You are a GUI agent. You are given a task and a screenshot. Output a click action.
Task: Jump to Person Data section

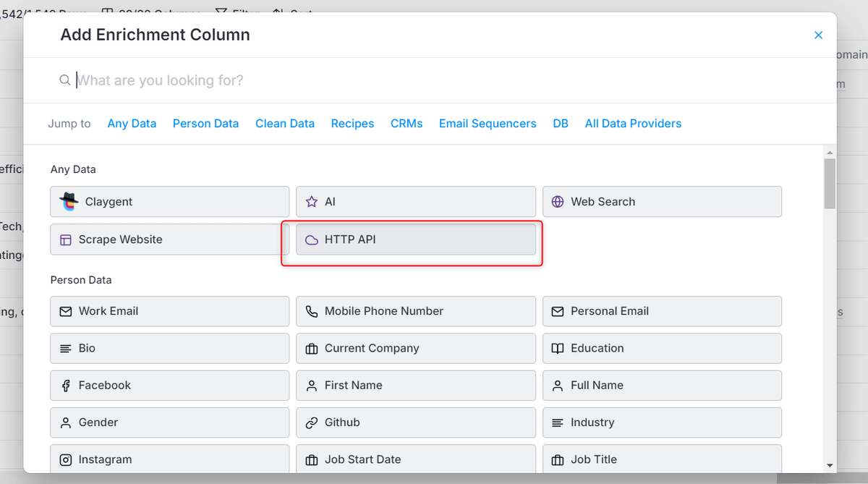(x=205, y=124)
